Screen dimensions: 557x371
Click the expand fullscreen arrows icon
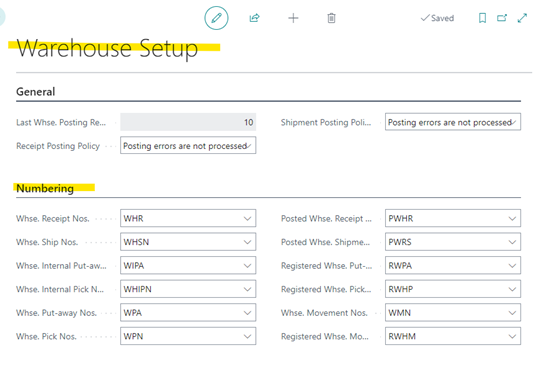522,18
